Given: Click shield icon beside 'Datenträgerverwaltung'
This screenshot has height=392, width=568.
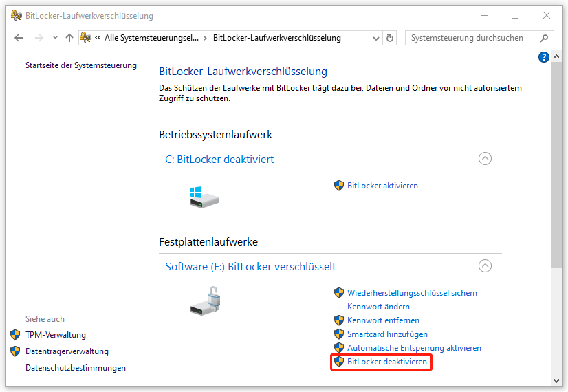Looking at the screenshot, I should click(15, 351).
